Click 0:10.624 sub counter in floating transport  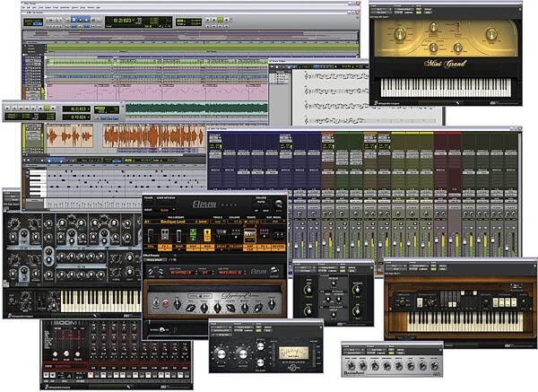pyautogui.click(x=76, y=117)
